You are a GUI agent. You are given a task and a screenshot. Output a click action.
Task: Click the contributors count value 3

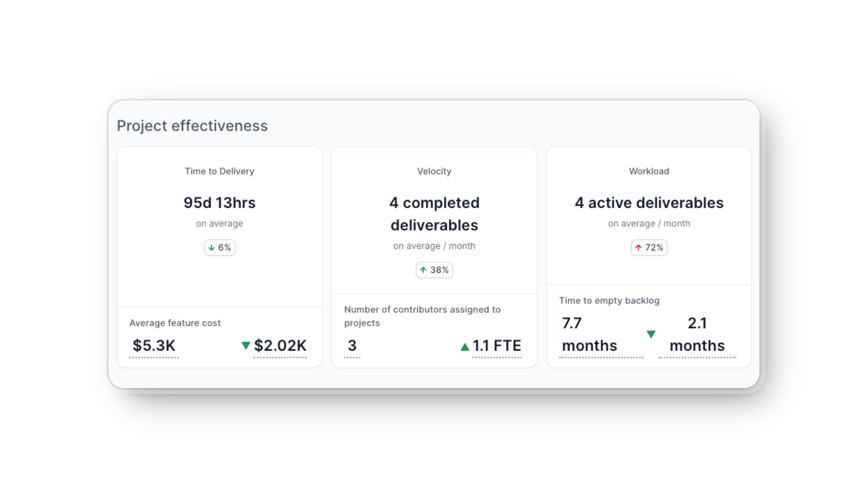[352, 346]
